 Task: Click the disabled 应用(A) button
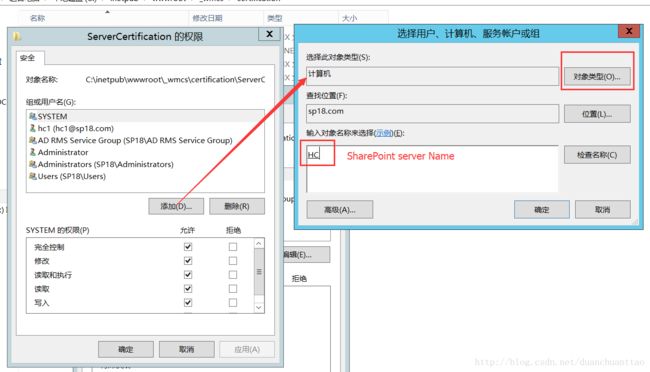[247, 349]
